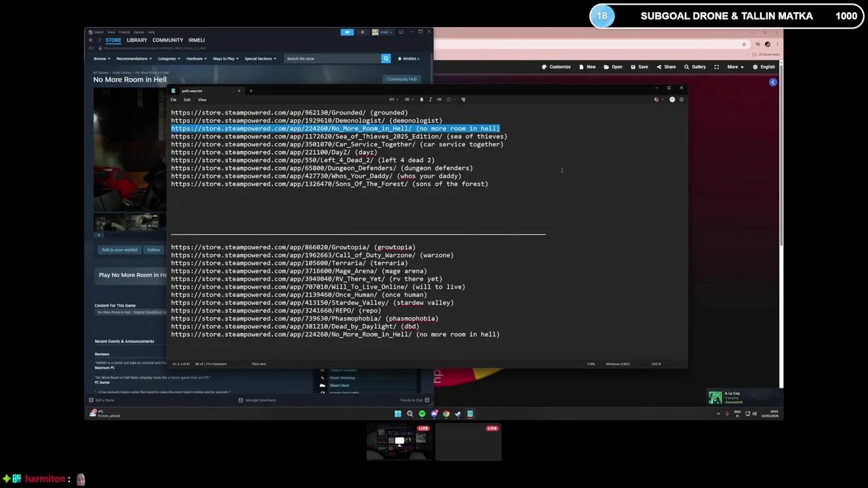Image resolution: width=868 pixels, height=488 pixels.
Task: Click the Notepad account avatar icon
Action: pyautogui.click(x=672, y=100)
